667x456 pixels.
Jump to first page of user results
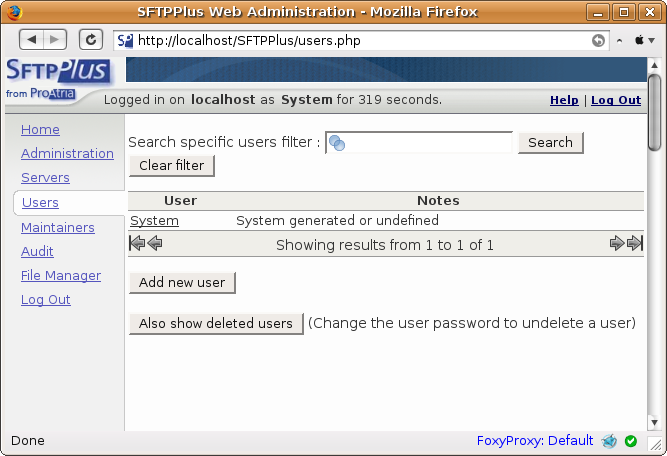pyautogui.click(x=137, y=243)
